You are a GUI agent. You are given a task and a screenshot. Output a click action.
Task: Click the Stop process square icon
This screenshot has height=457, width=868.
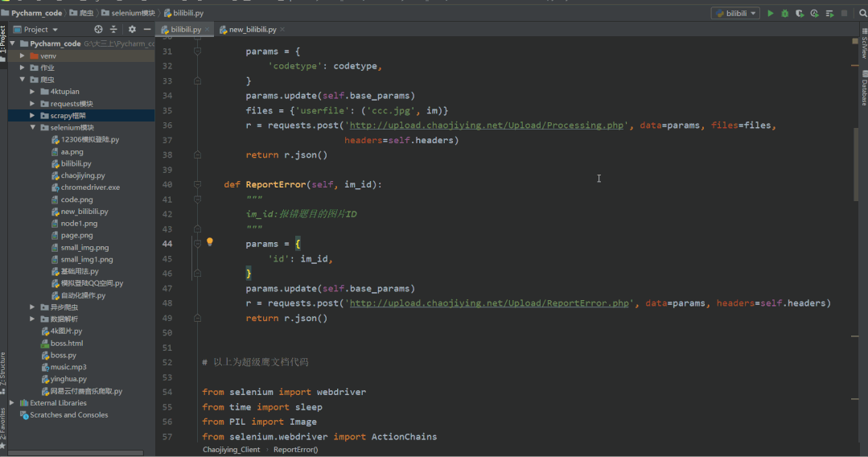(x=844, y=14)
